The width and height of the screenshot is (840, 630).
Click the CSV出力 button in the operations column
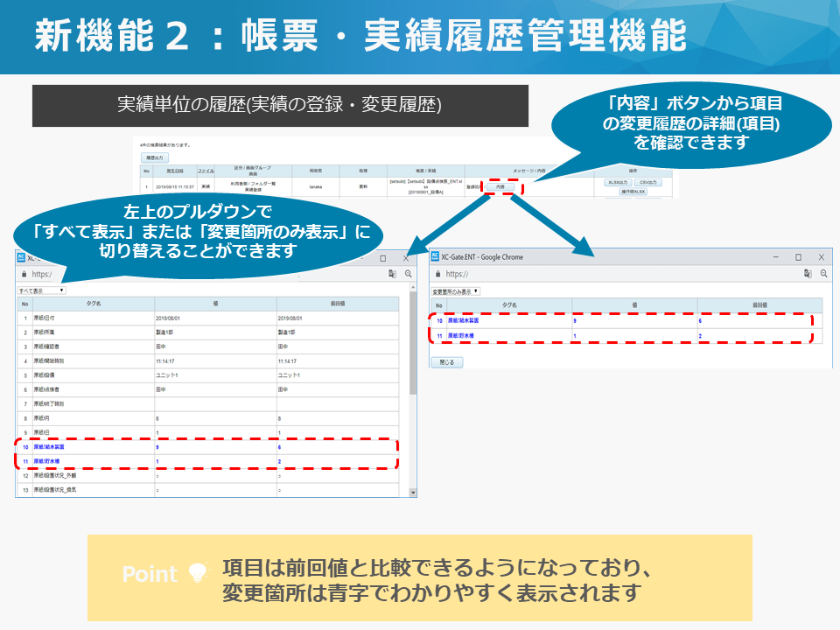coord(648,183)
